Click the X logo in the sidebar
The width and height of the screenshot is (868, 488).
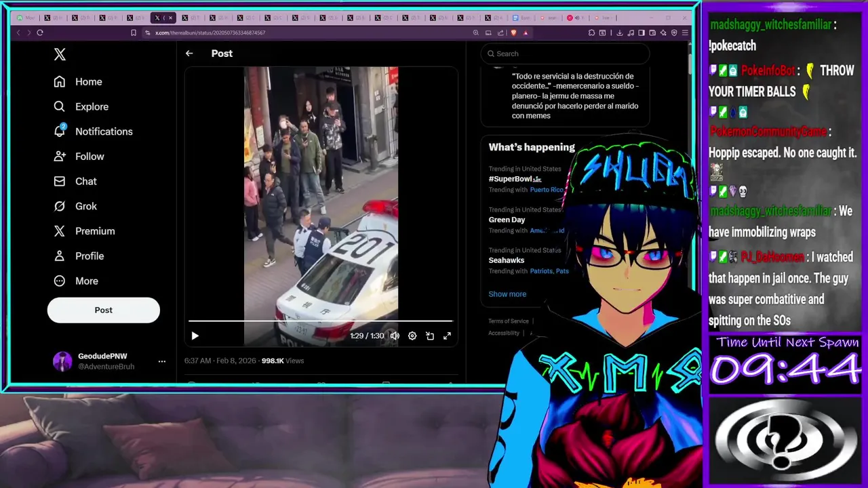(60, 55)
